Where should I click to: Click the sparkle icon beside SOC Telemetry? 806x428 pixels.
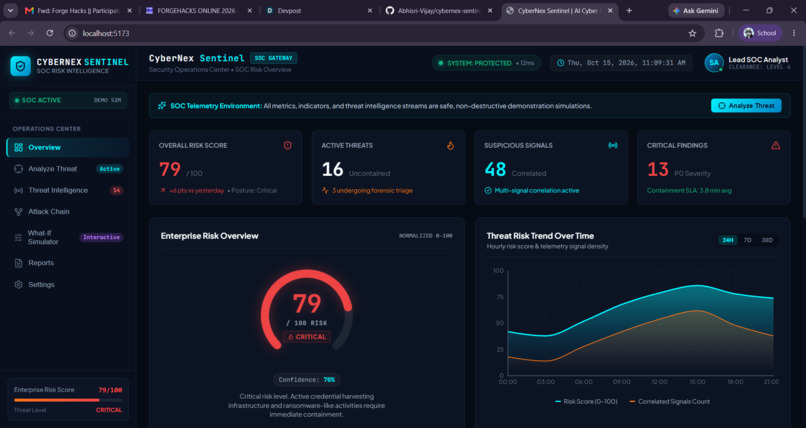point(162,106)
